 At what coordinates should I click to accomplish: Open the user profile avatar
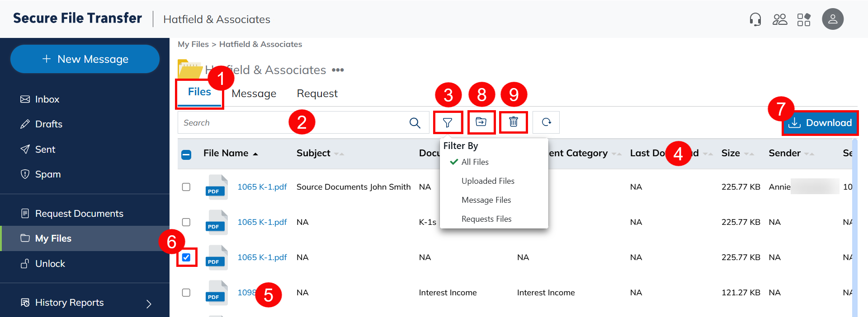pos(832,19)
